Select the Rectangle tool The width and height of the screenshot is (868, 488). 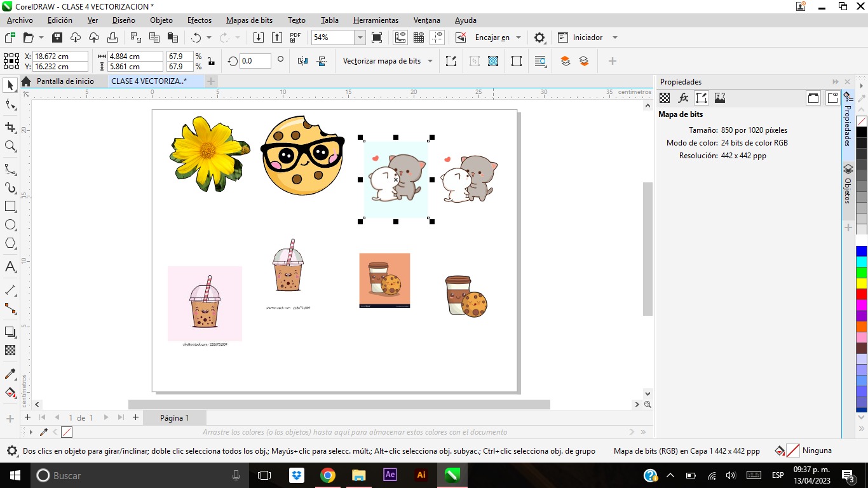click(10, 207)
